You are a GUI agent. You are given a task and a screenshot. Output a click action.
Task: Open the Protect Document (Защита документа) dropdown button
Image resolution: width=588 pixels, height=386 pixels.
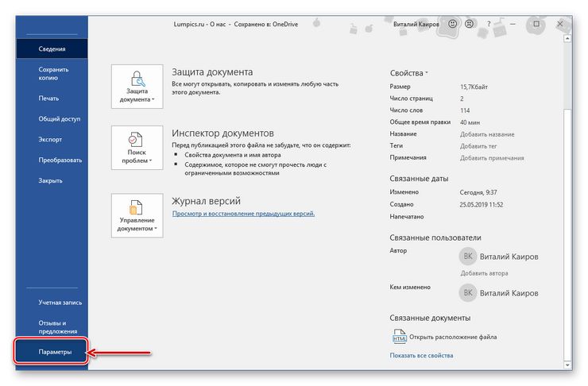tap(137, 87)
